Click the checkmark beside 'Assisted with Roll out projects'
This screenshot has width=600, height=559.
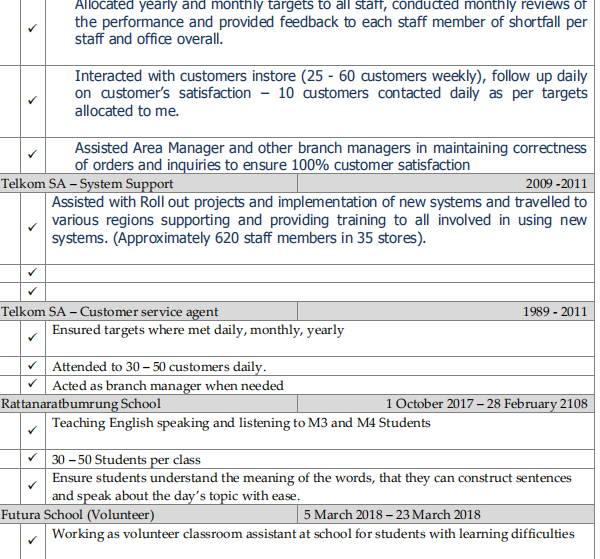(32, 227)
